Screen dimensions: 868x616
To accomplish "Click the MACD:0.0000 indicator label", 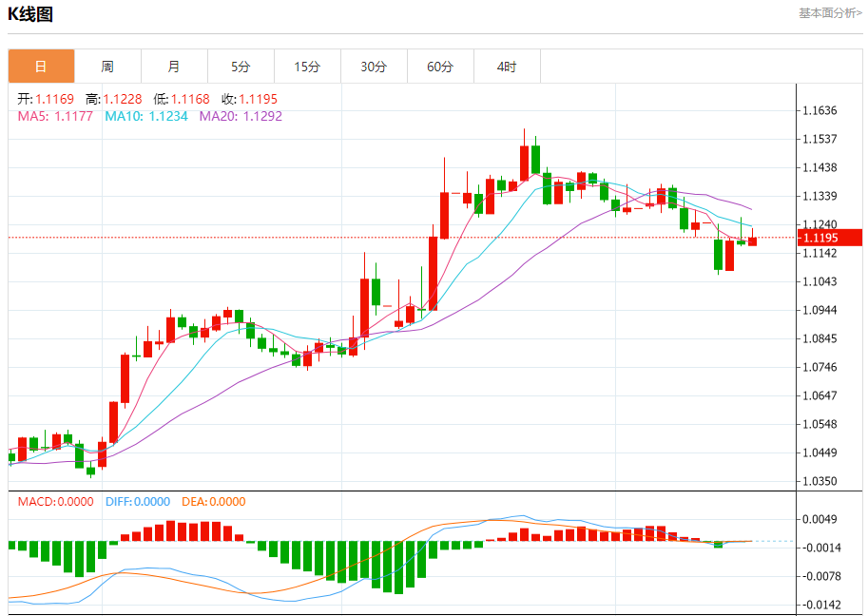I will point(55,502).
